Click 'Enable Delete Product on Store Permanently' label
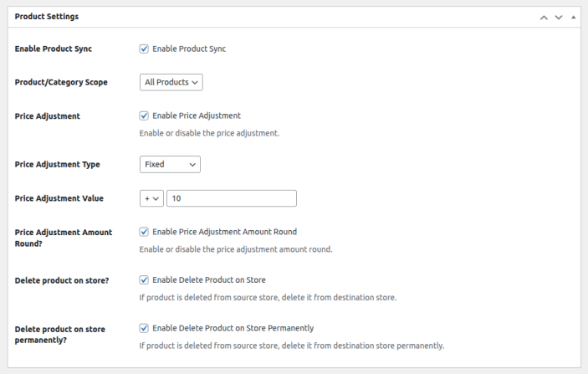Screen dimensions: 588x374 233,328
